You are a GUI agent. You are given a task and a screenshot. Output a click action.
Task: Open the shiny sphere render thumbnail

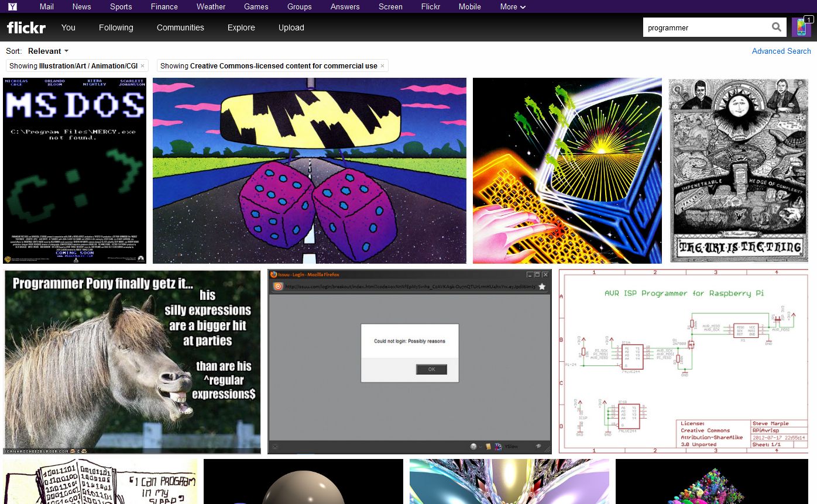pos(303,482)
